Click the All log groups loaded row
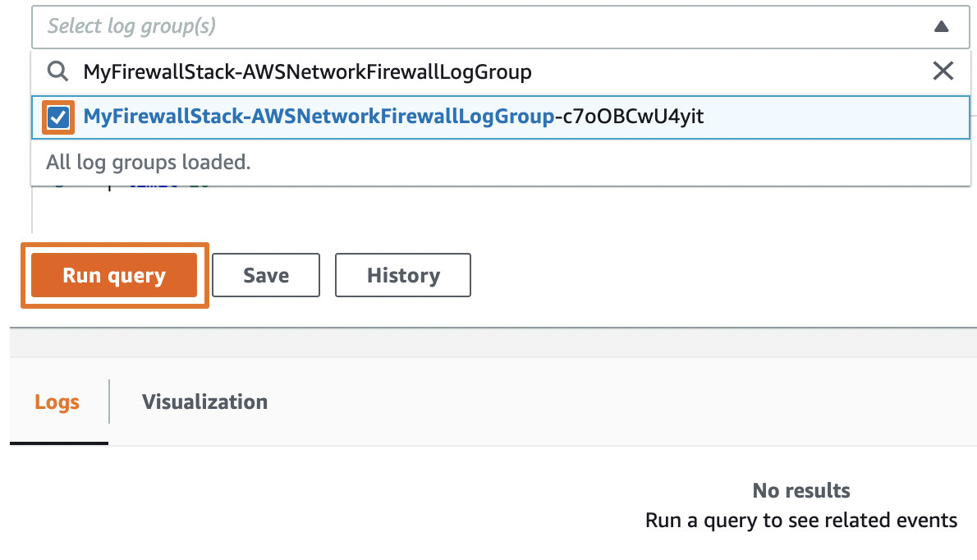 tap(148, 162)
